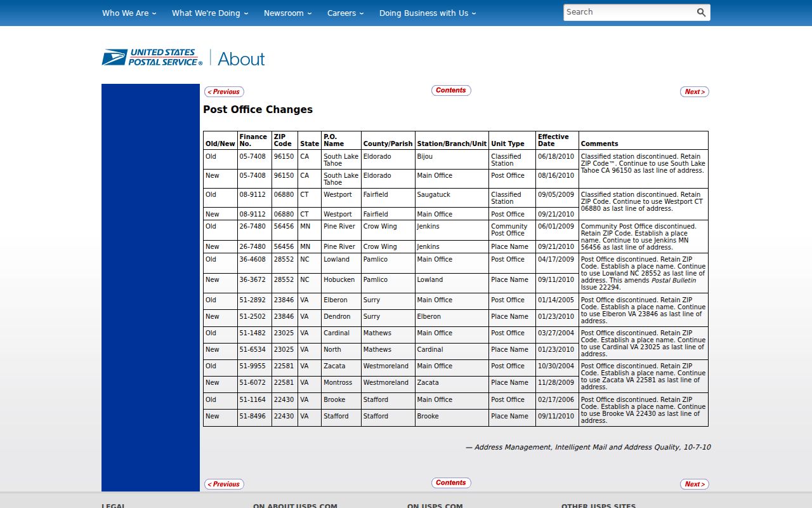Viewport: 812px width, 508px height.
Task: Select the Post Office Changes heading
Action: click(258, 109)
